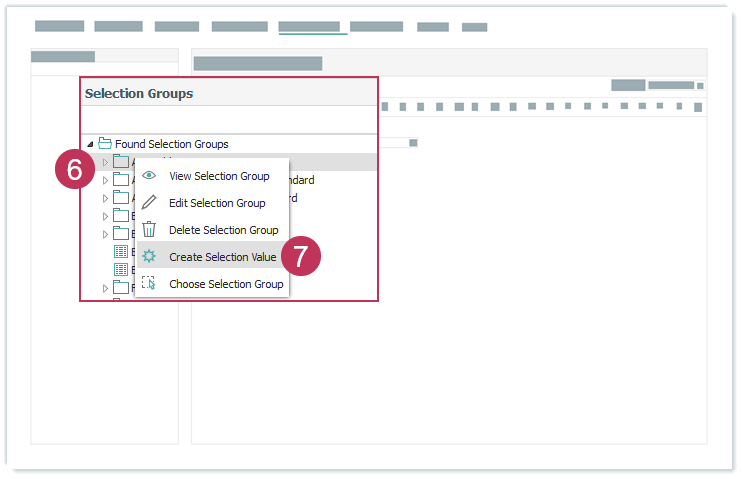Open the underlined active tab in top bar
This screenshot has width=742, height=479.
312,27
